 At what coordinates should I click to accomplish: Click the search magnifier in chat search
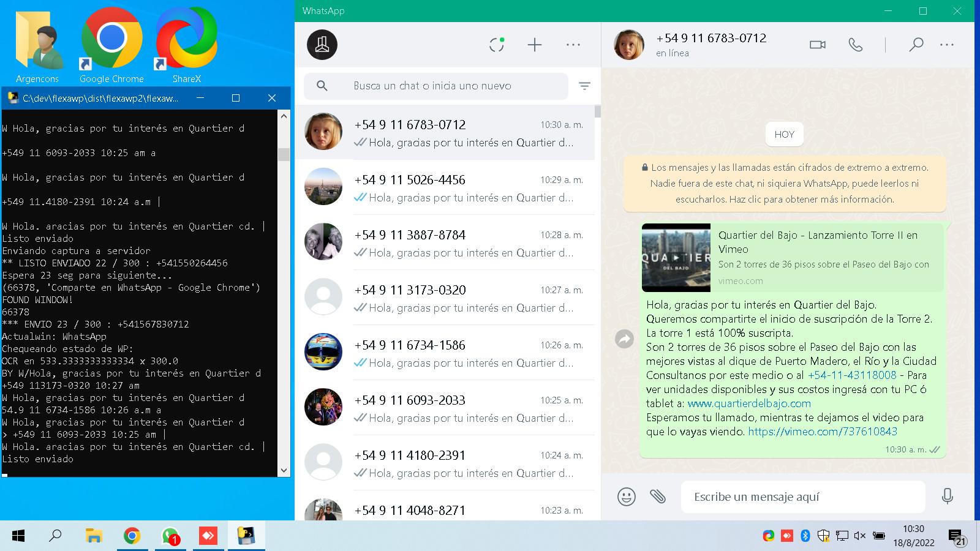pos(322,86)
